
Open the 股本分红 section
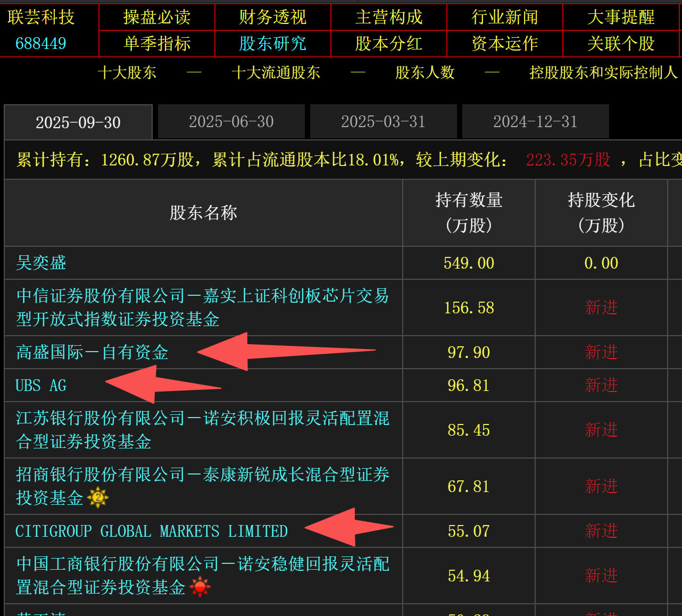coord(389,43)
